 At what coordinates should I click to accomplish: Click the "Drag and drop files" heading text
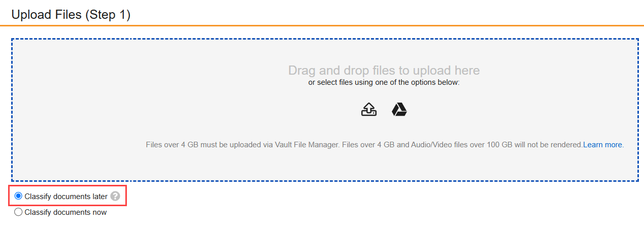pyautogui.click(x=384, y=70)
